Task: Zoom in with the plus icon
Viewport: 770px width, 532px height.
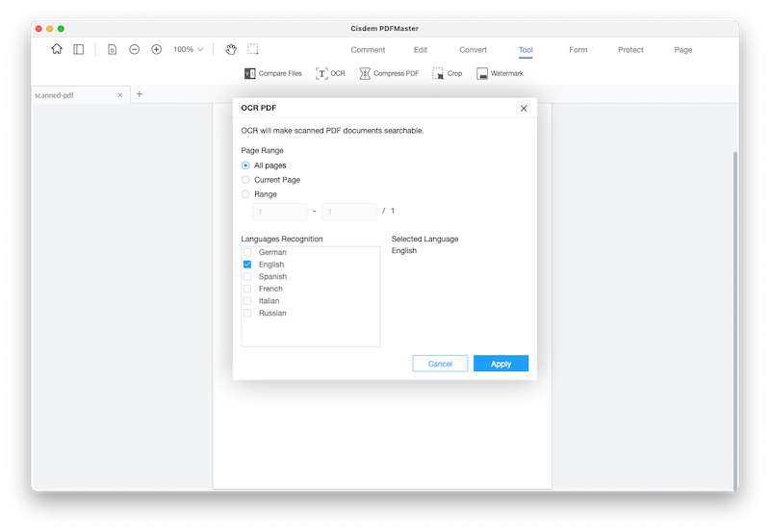Action: [156, 50]
